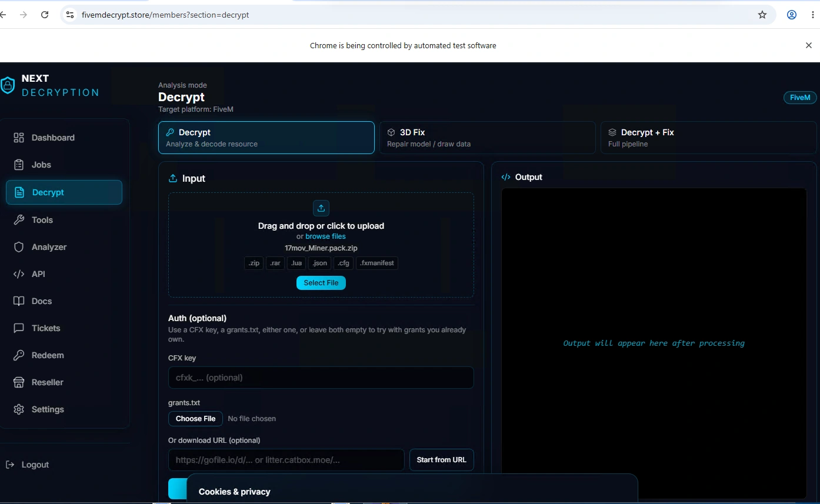Viewport: 820px width, 504px height.
Task: Open the Chrome profile avatar icon
Action: [x=792, y=15]
